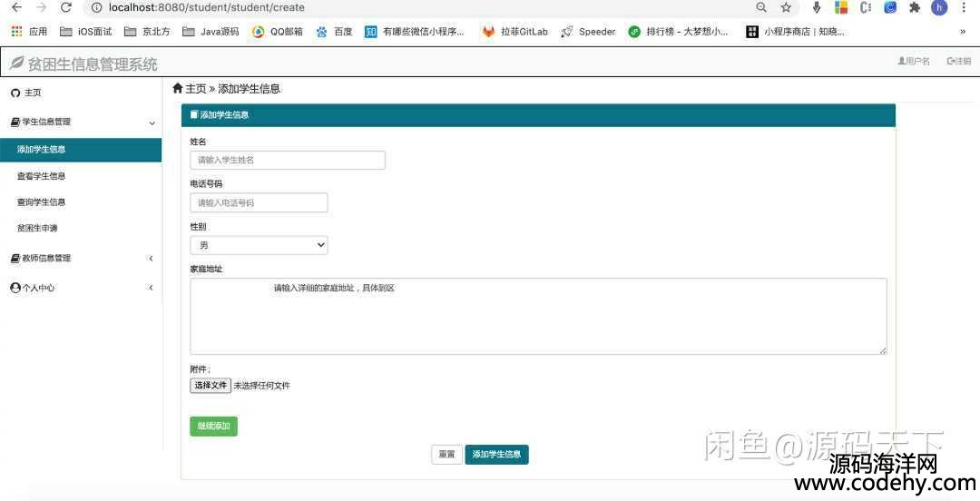Click the bookmark star icon in address bar
980x501 pixels.
click(x=786, y=7)
